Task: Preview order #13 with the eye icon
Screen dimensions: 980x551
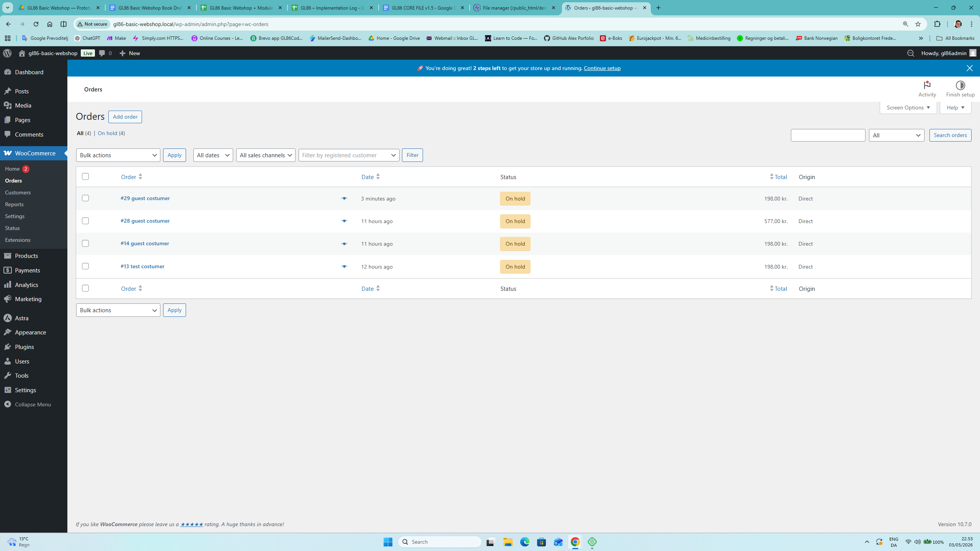Action: pyautogui.click(x=344, y=267)
